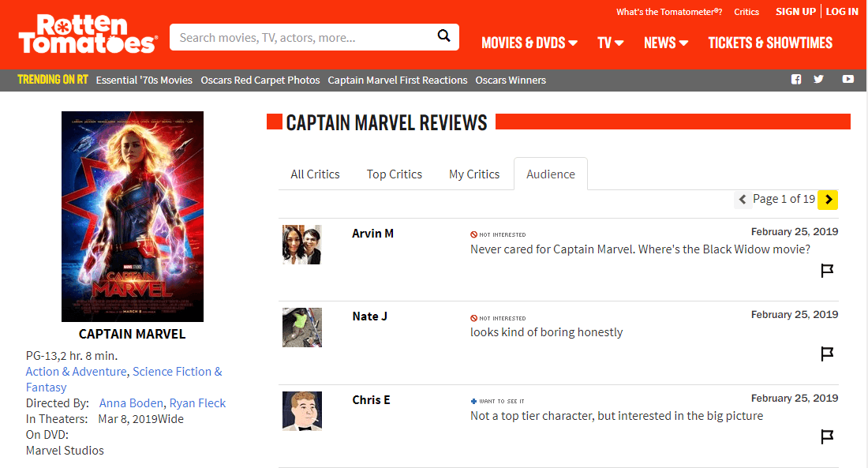Go to the next reviews page arrow
The height and width of the screenshot is (468, 868).
click(828, 200)
